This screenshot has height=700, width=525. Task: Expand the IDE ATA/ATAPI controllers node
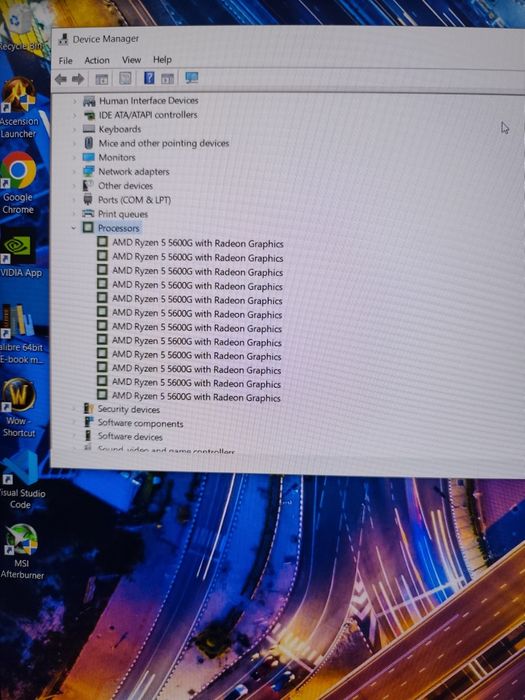[x=75, y=116]
